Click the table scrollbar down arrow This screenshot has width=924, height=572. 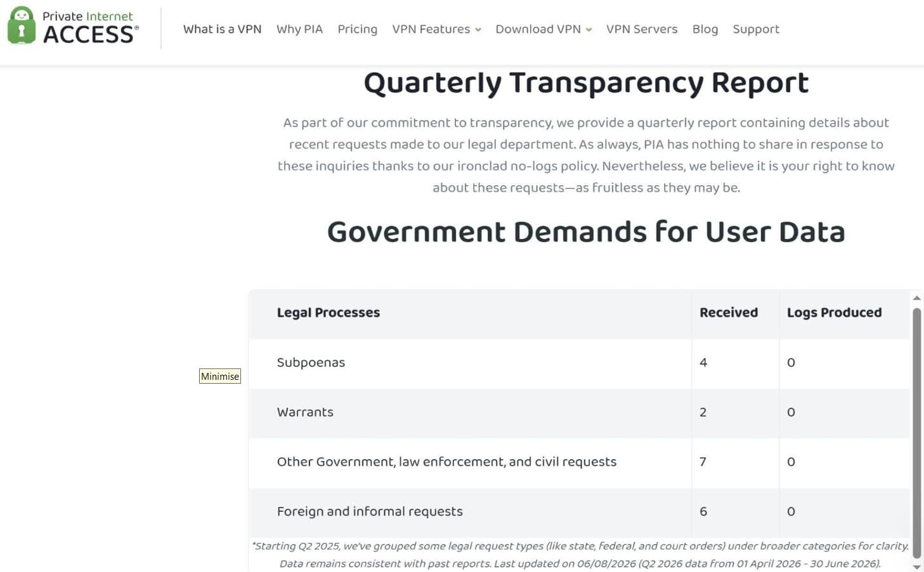pos(916,567)
